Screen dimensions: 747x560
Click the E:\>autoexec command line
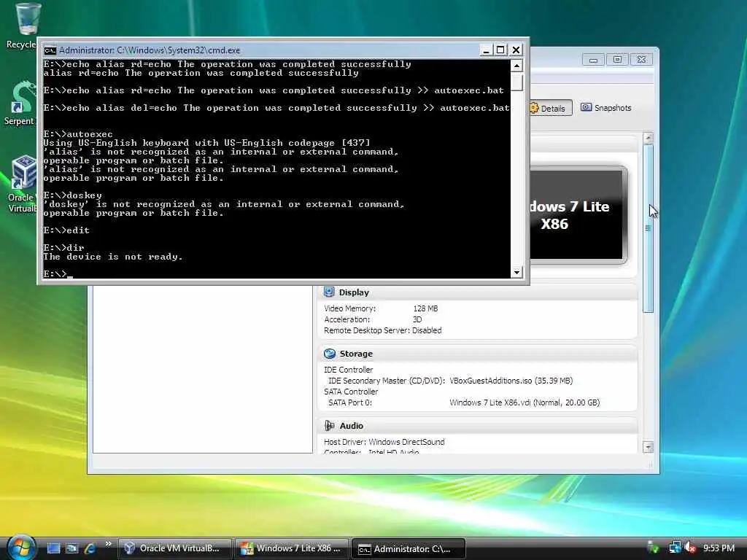78,134
